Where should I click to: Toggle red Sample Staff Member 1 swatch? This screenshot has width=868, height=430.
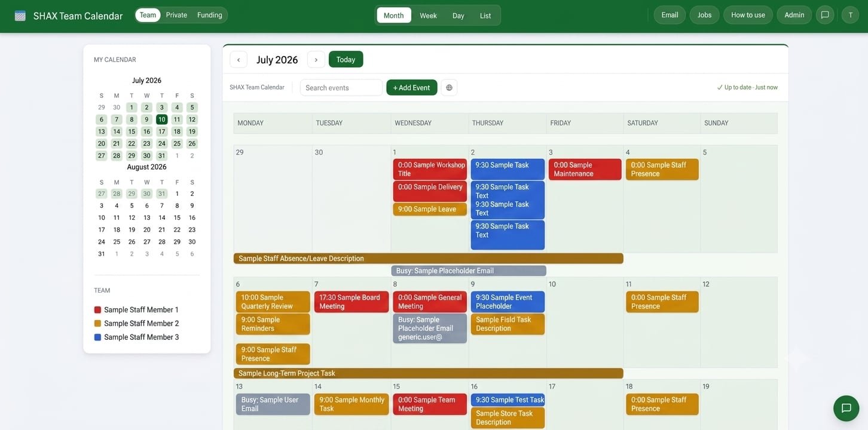[97, 310]
